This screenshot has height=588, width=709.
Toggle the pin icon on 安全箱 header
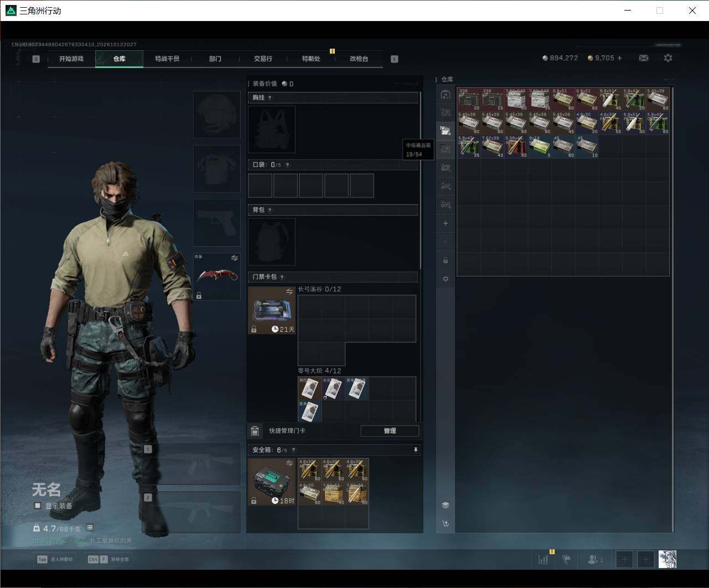click(416, 450)
